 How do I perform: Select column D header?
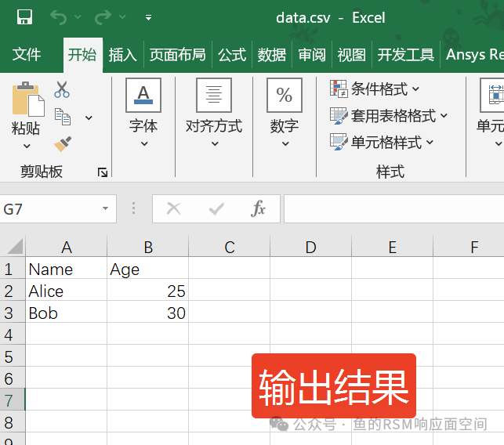pyautogui.click(x=311, y=247)
